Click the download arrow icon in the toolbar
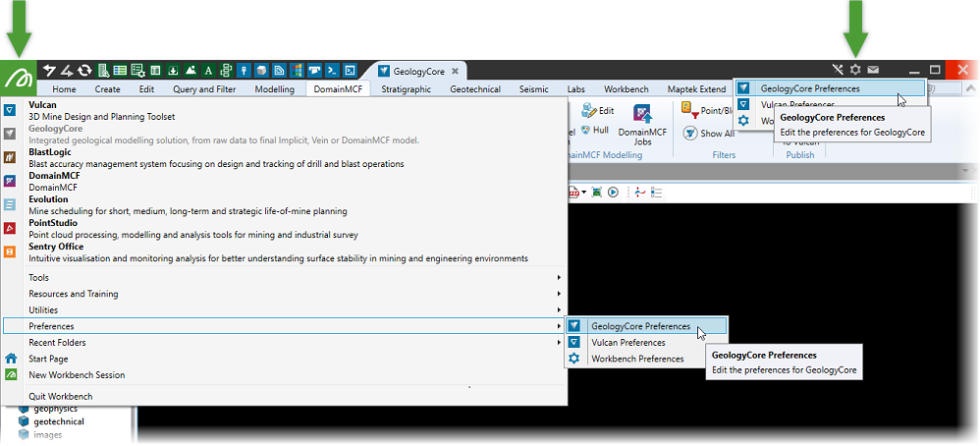The image size is (980, 446). point(173,70)
